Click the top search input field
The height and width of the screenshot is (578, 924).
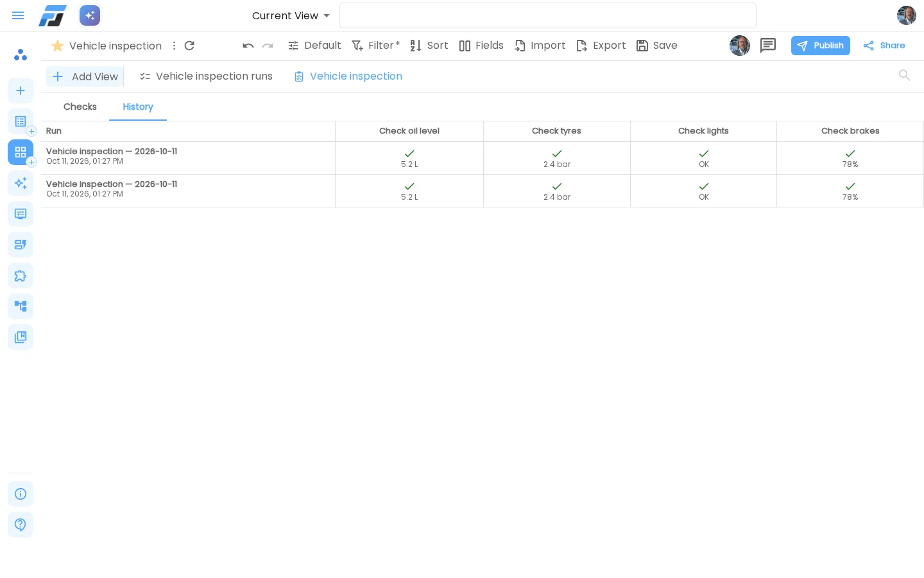coord(547,15)
